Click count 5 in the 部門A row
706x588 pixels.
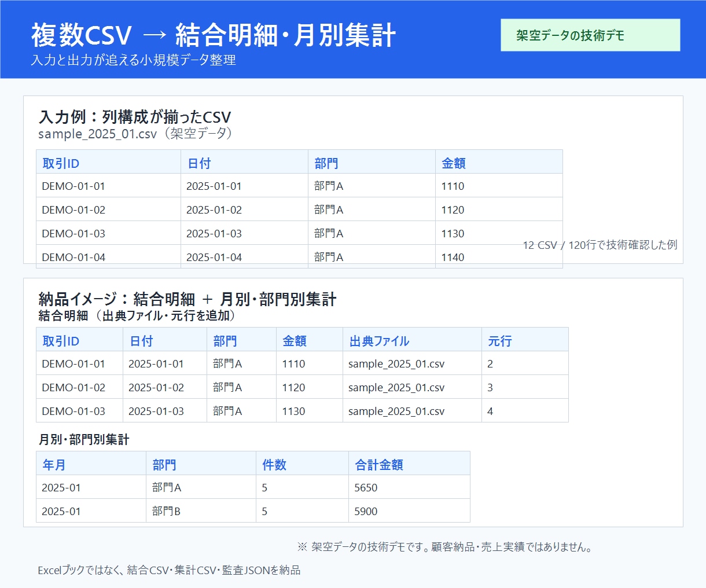click(264, 488)
